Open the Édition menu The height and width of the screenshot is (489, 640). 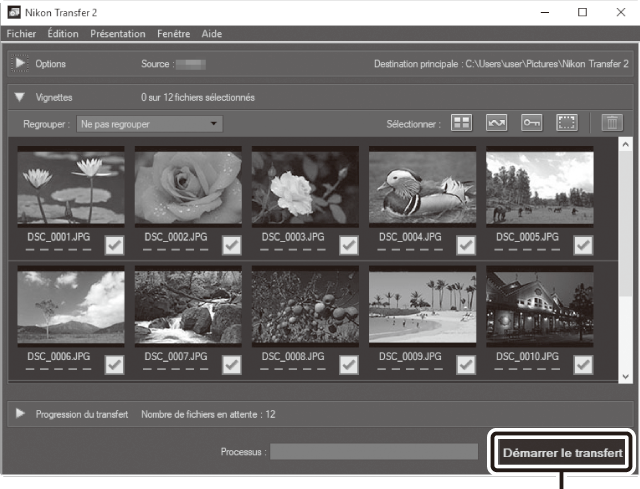pyautogui.click(x=63, y=33)
